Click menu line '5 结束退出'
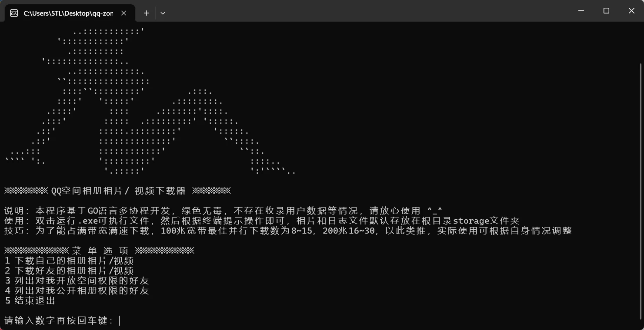The width and height of the screenshot is (644, 330). (30, 301)
